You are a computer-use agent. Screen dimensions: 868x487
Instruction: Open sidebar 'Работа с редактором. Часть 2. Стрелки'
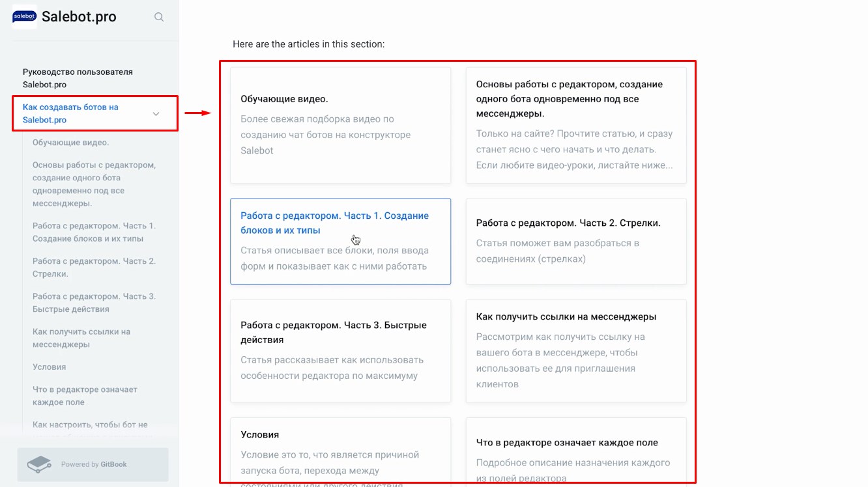[x=94, y=268]
